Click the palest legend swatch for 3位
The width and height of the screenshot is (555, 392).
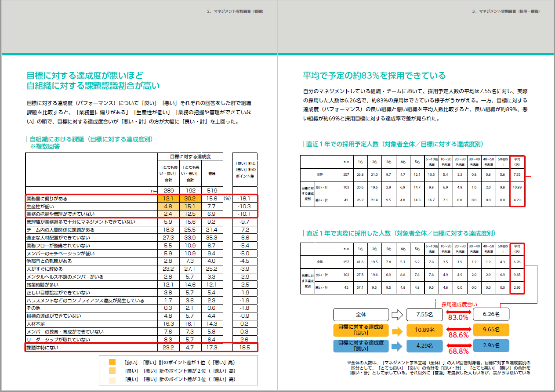(x=112, y=379)
